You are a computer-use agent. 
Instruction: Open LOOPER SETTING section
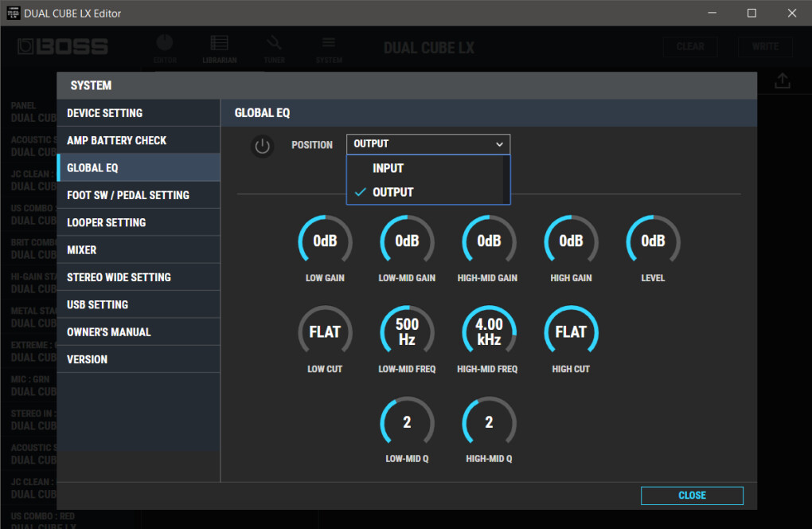139,223
